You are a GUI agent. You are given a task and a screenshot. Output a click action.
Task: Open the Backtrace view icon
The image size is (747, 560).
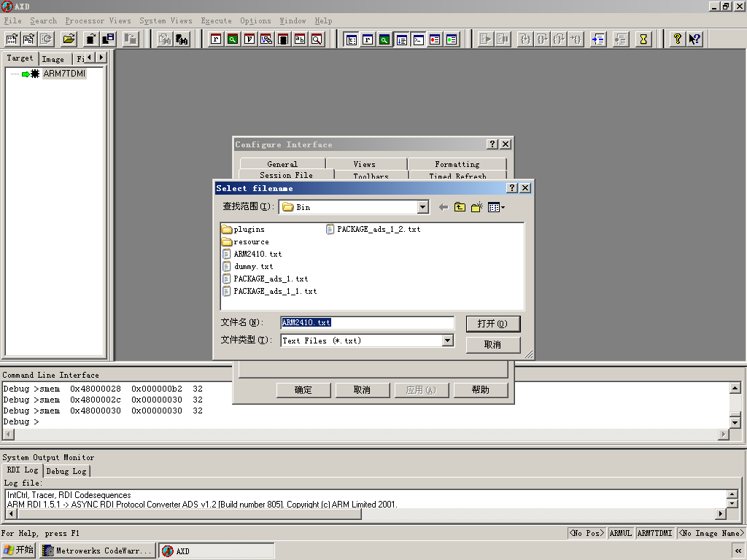(x=266, y=39)
